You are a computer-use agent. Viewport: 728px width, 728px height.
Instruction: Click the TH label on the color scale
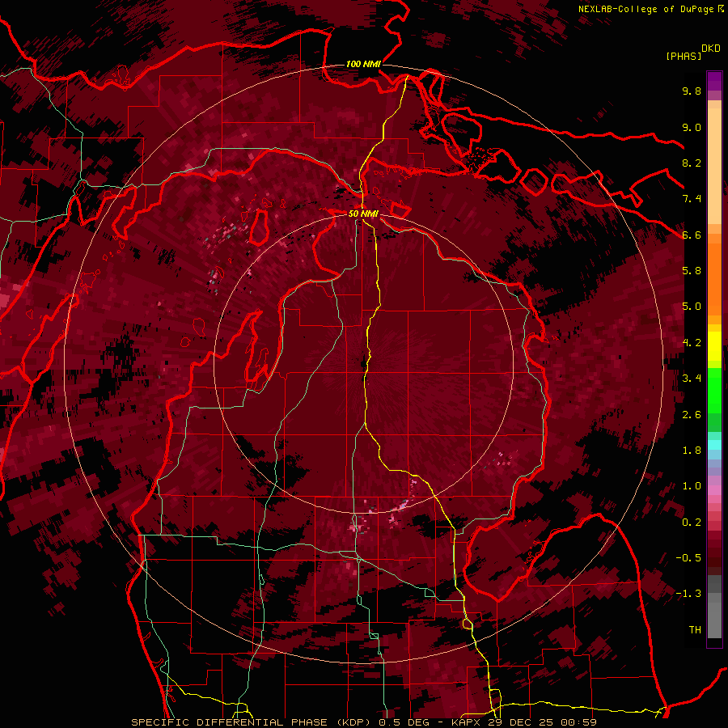click(x=695, y=630)
